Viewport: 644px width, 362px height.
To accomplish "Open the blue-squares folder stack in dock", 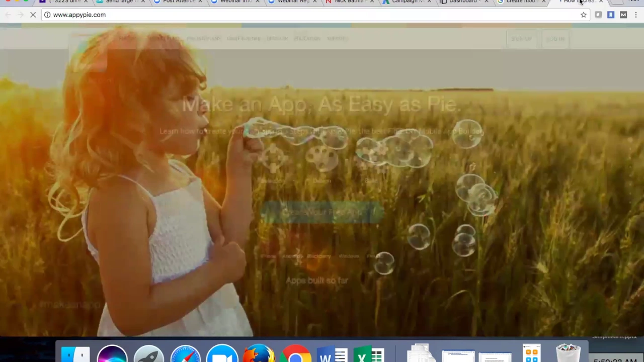I will pos(531,353).
